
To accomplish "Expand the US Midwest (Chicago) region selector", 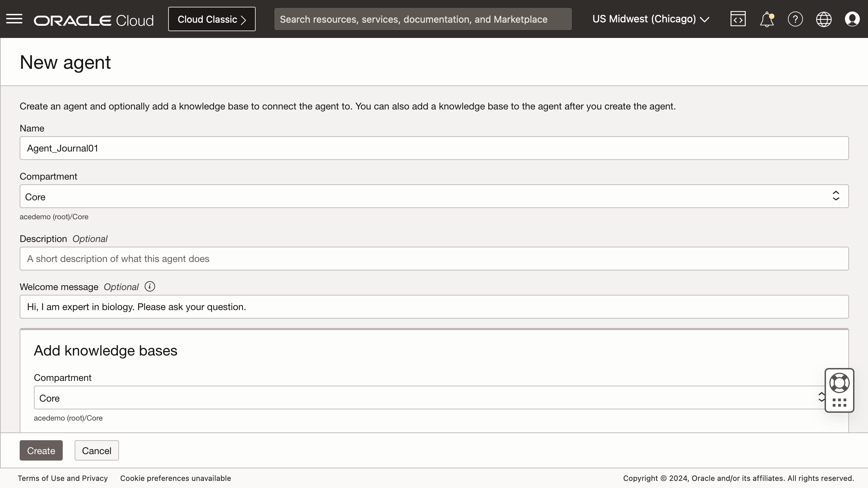I will coord(651,19).
